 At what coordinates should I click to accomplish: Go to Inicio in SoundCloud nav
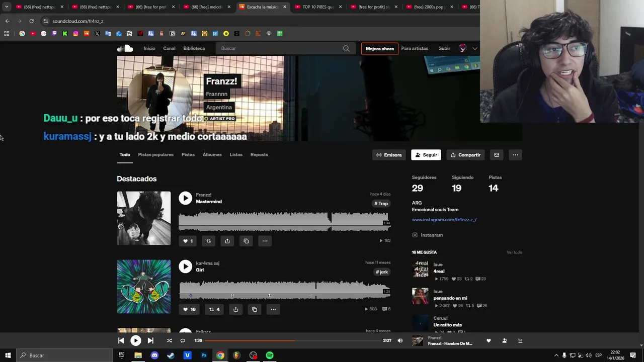pyautogui.click(x=149, y=48)
